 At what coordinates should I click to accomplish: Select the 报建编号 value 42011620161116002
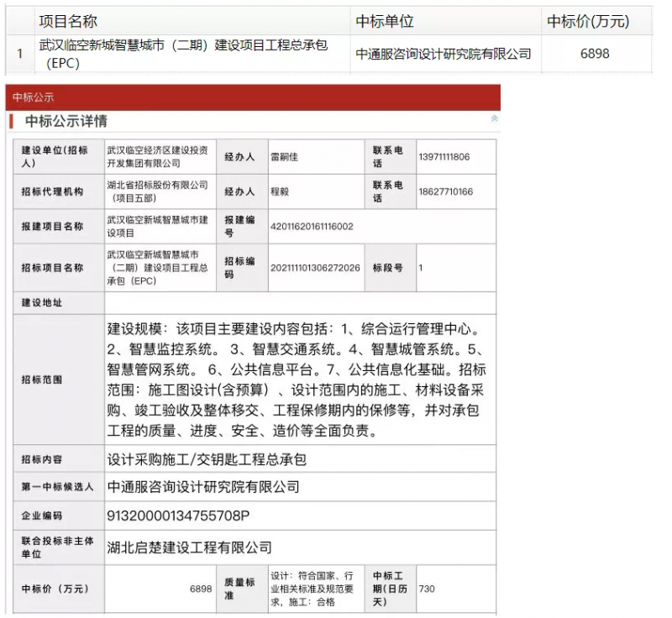tap(312, 227)
